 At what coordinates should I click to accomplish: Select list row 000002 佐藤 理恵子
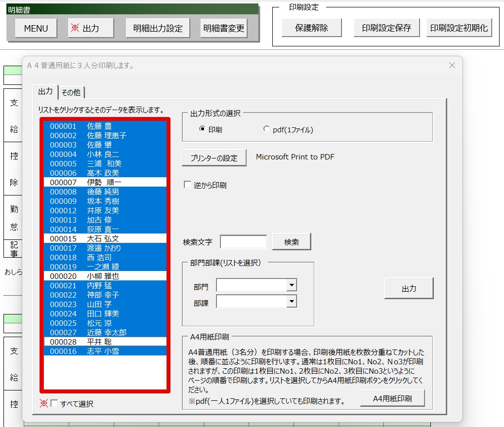point(105,135)
